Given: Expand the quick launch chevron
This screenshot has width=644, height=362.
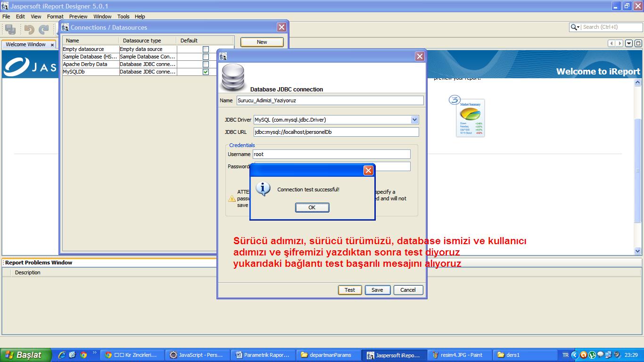Looking at the screenshot, I should 94,353.
